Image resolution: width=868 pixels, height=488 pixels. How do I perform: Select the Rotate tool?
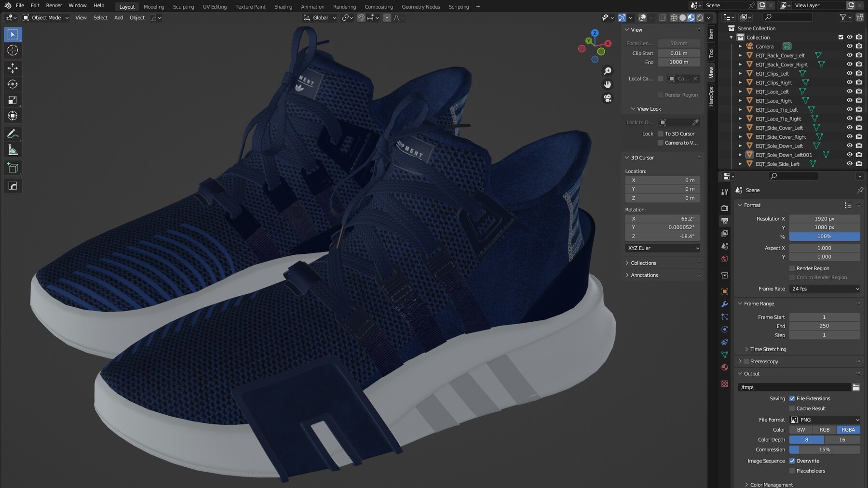pos(13,84)
